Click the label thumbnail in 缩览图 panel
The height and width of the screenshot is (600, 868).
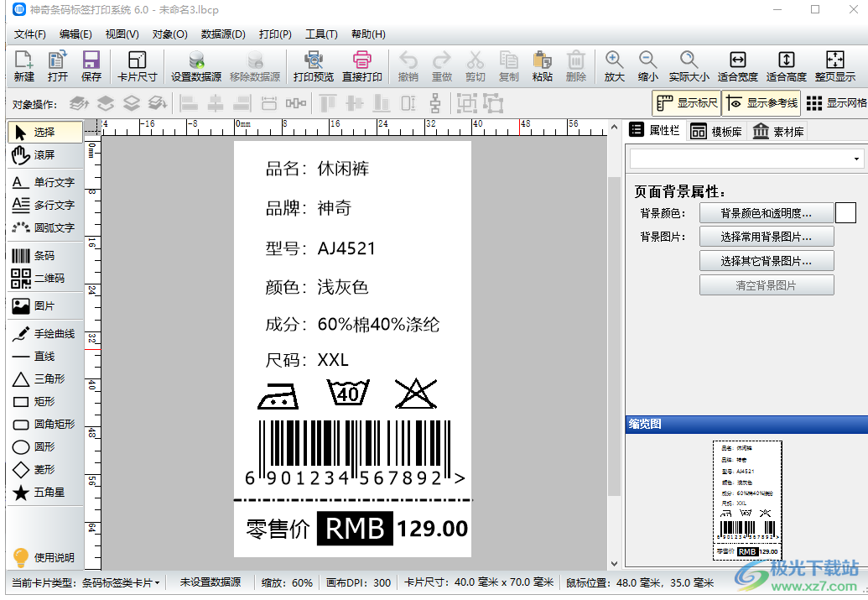(x=747, y=500)
